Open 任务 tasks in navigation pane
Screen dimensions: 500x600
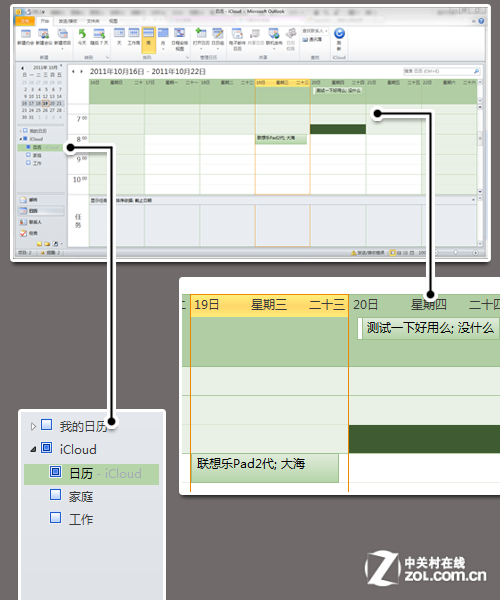(x=41, y=233)
